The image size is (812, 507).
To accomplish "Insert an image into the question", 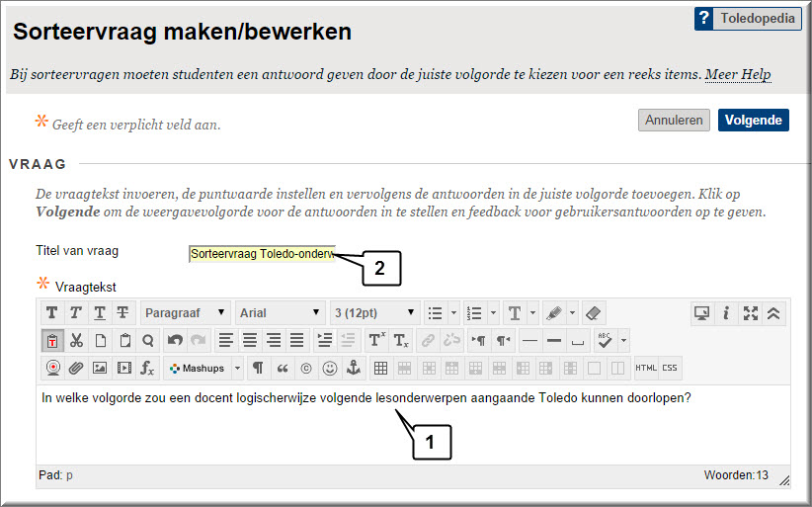I will click(x=100, y=369).
